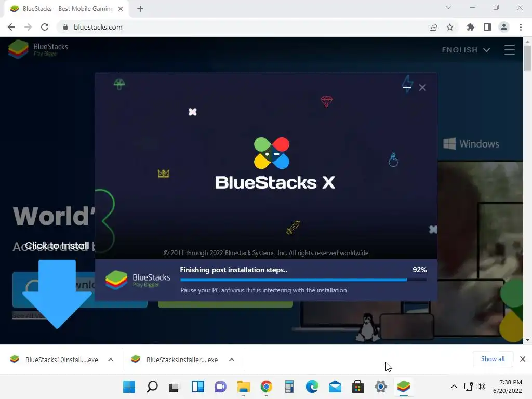Open taskbar Search

pyautogui.click(x=152, y=387)
